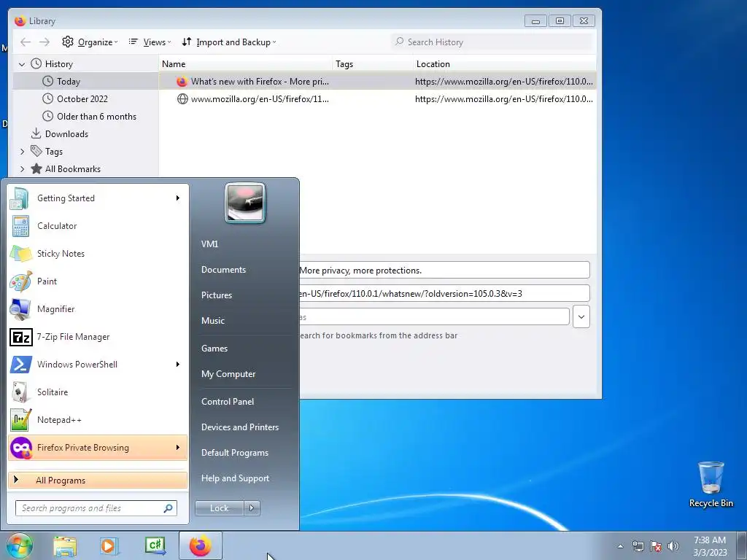Expand the Tags tree node
The height and width of the screenshot is (560, 747).
pyautogui.click(x=22, y=152)
